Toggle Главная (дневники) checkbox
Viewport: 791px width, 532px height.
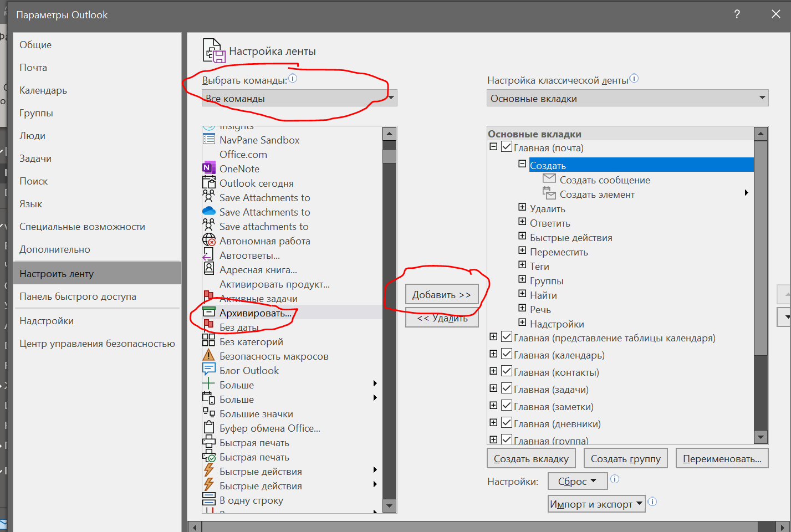(506, 423)
